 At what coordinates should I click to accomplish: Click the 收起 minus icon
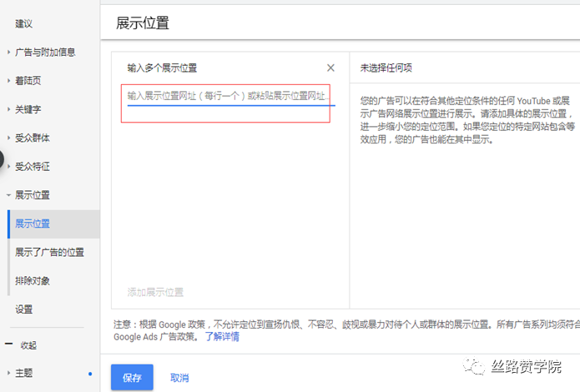pos(9,344)
